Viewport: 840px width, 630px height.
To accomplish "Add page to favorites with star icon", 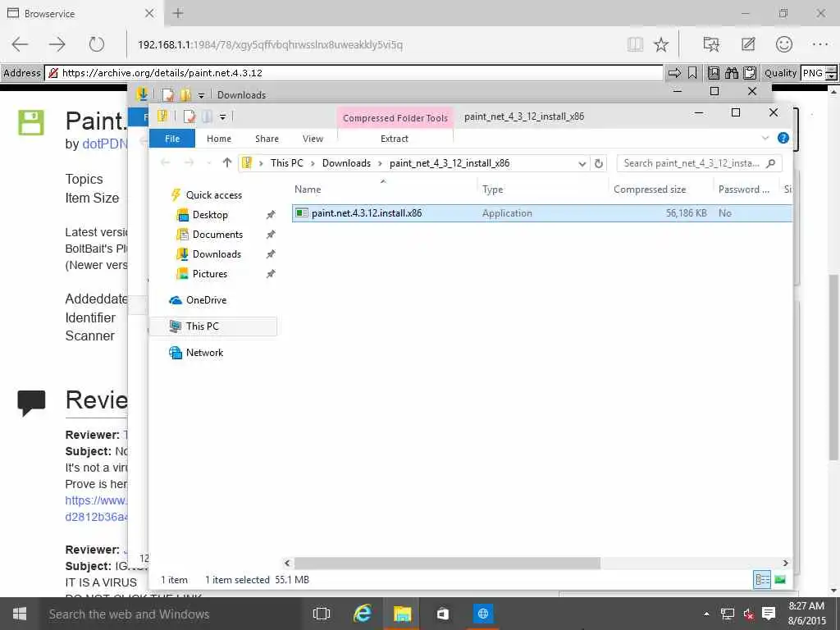I will (x=661, y=44).
